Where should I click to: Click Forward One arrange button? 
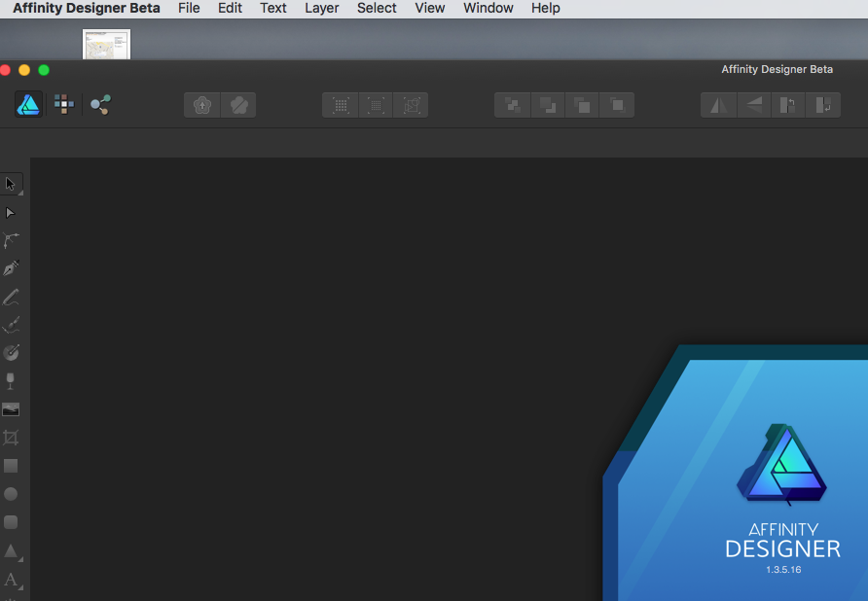pyautogui.click(x=582, y=105)
